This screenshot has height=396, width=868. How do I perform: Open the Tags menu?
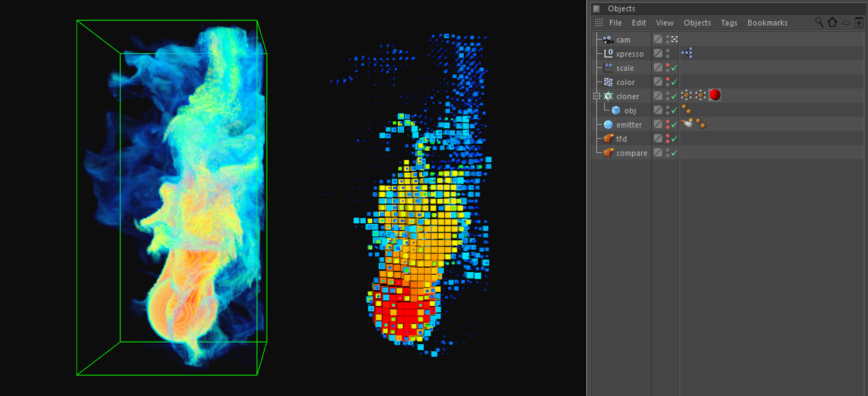[729, 23]
